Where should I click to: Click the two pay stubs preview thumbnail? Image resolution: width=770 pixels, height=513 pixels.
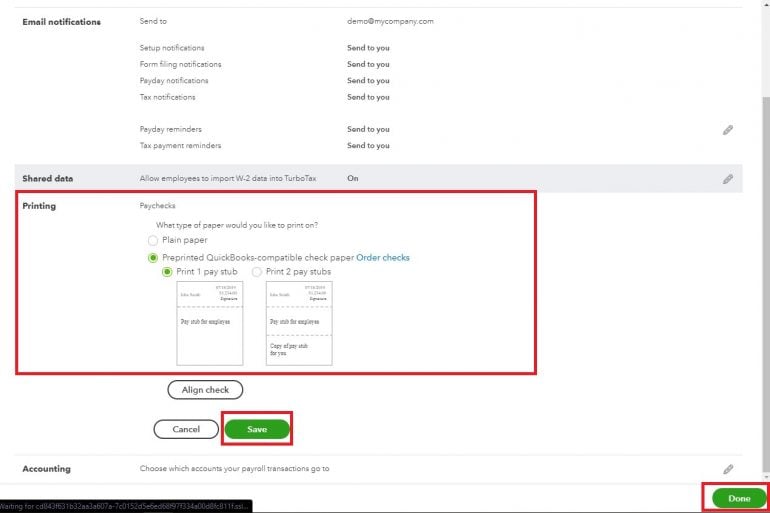pos(299,323)
